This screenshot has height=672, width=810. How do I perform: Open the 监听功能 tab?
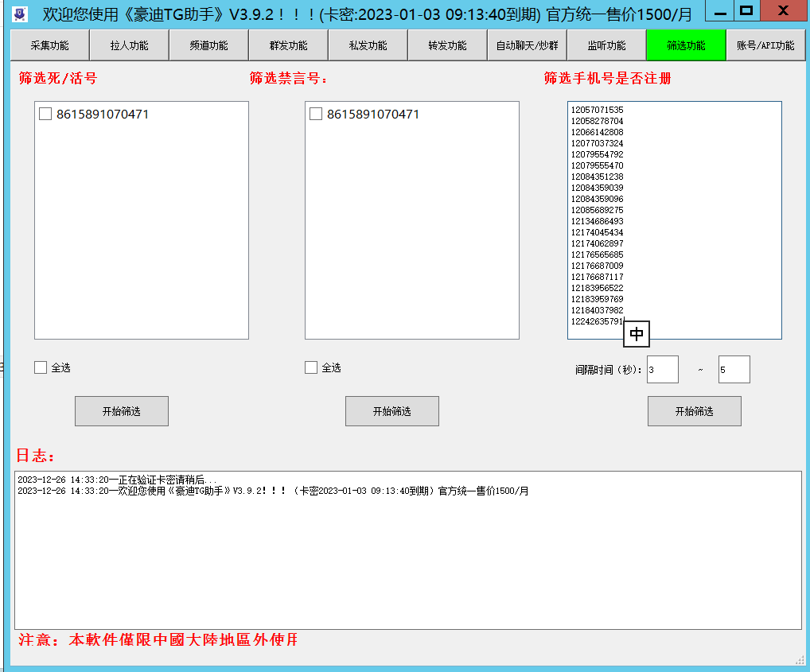(606, 45)
